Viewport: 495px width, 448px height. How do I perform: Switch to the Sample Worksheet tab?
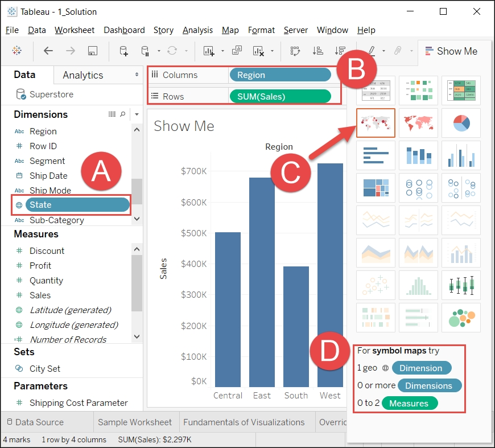pyautogui.click(x=135, y=422)
